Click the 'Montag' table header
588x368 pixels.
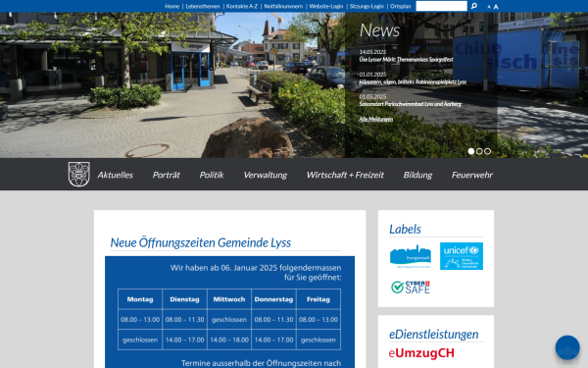[x=140, y=299]
